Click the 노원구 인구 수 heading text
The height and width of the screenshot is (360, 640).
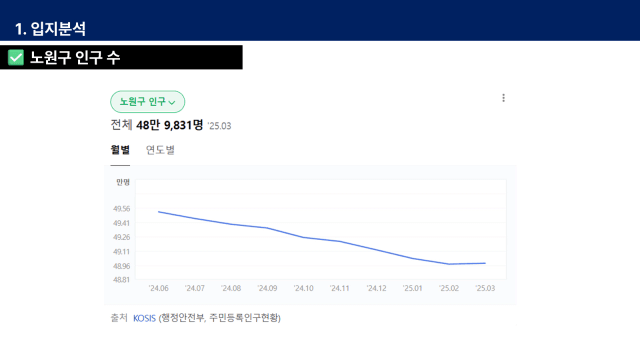click(x=75, y=58)
